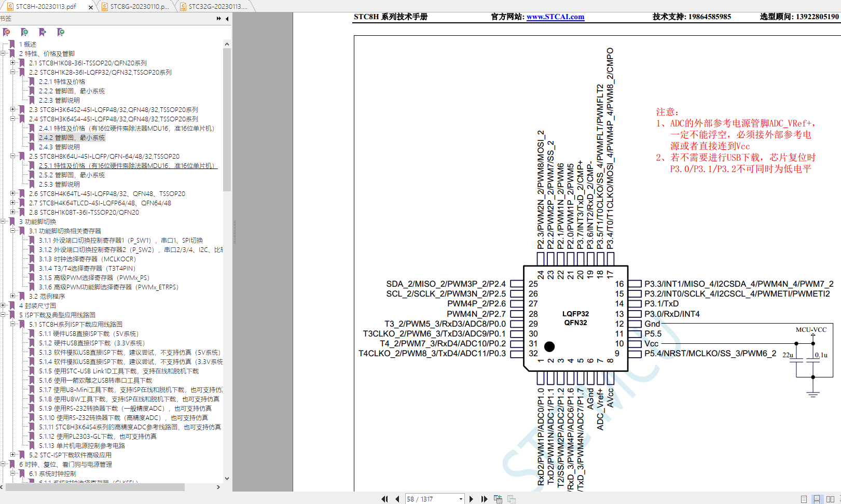Viewport: 841px width, 504px height.
Task: Open the page number dropdown arrow
Action: coord(461,499)
